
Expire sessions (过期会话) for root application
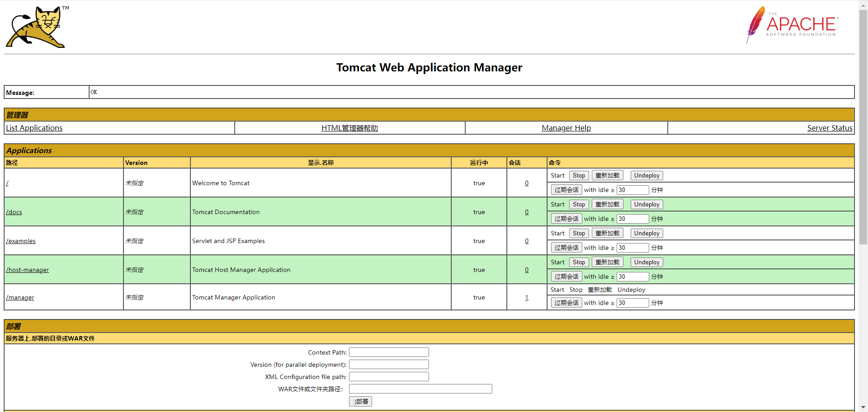click(x=566, y=190)
